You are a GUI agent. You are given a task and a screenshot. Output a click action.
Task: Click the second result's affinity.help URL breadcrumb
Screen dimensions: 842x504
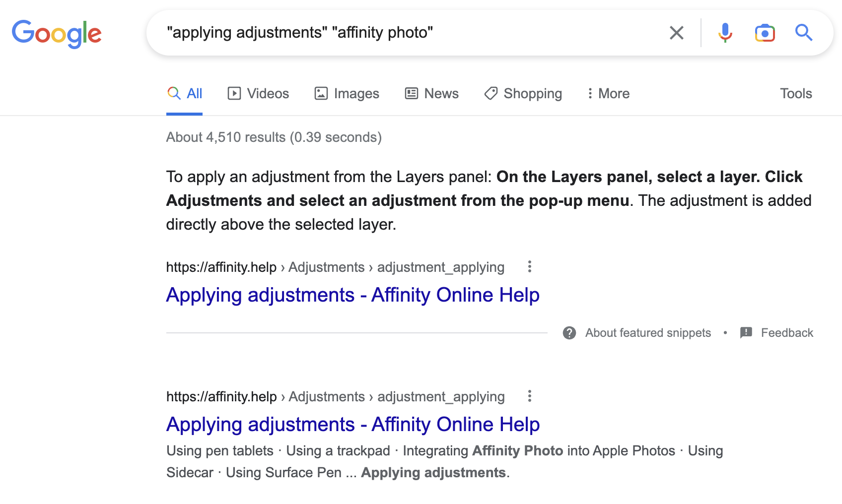pyautogui.click(x=335, y=397)
